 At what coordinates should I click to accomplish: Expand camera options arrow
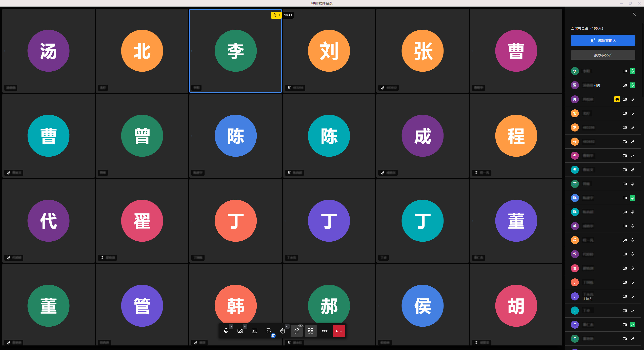[x=245, y=326]
